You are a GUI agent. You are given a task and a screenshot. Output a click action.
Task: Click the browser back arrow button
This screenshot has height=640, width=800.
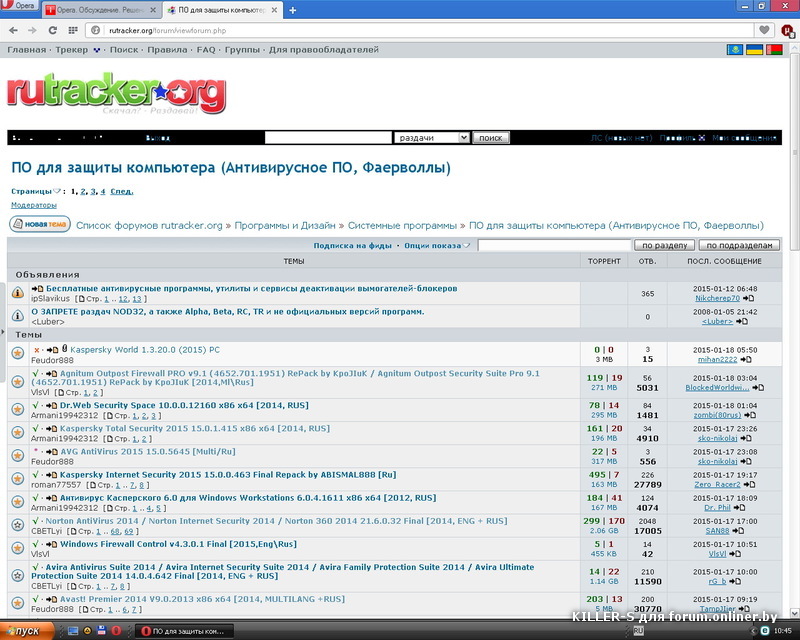(x=14, y=30)
